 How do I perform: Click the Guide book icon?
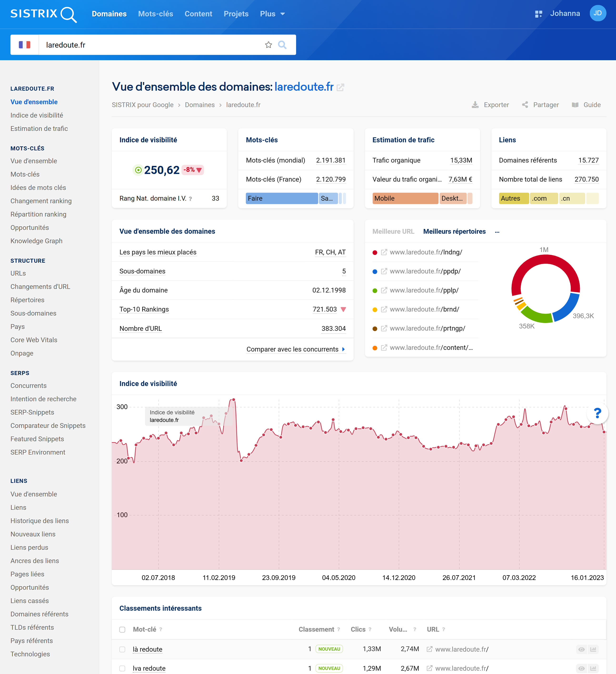click(x=575, y=105)
